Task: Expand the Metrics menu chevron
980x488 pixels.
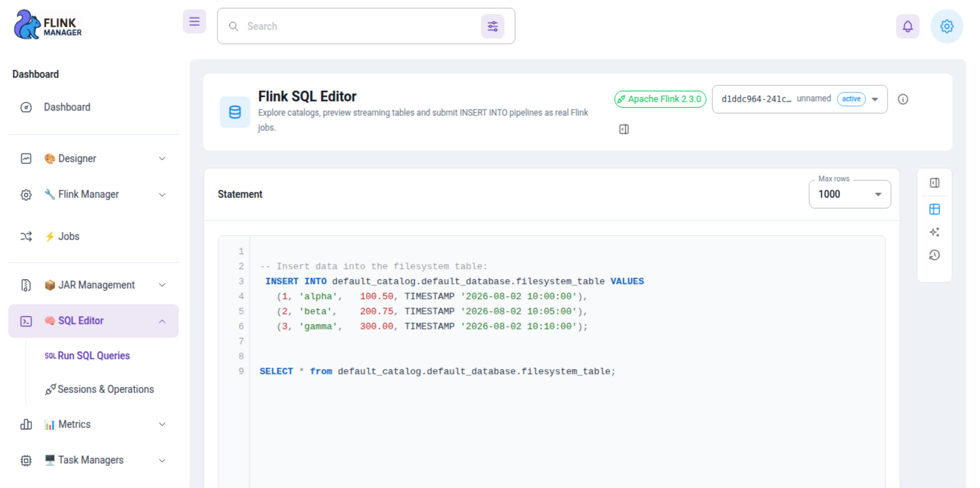Action: tap(162, 424)
